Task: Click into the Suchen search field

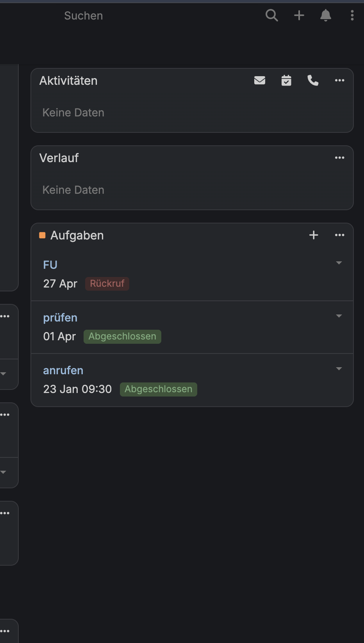Action: tap(84, 16)
